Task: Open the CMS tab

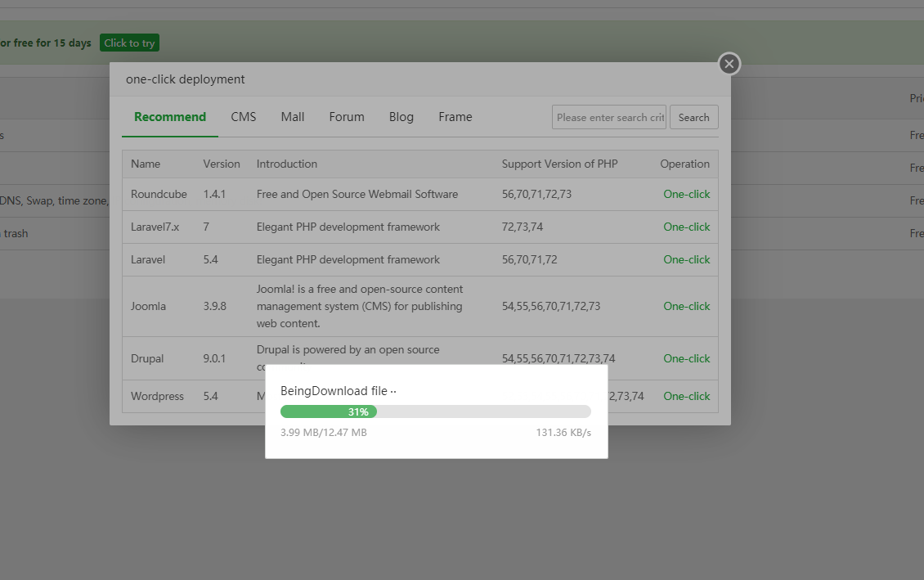Action: 244,117
